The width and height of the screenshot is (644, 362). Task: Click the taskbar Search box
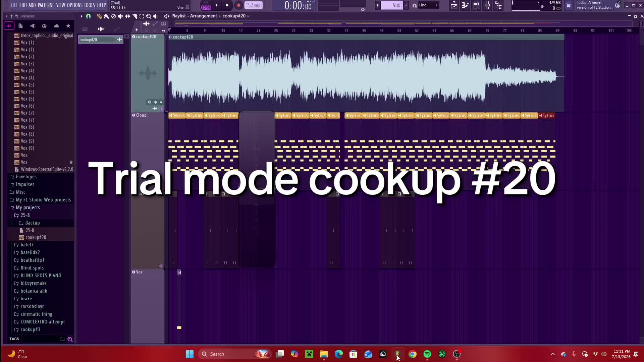pyautogui.click(x=234, y=354)
